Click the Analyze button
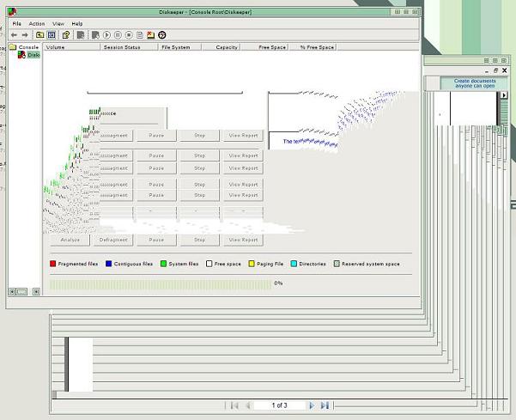The image size is (516, 420). [70, 240]
